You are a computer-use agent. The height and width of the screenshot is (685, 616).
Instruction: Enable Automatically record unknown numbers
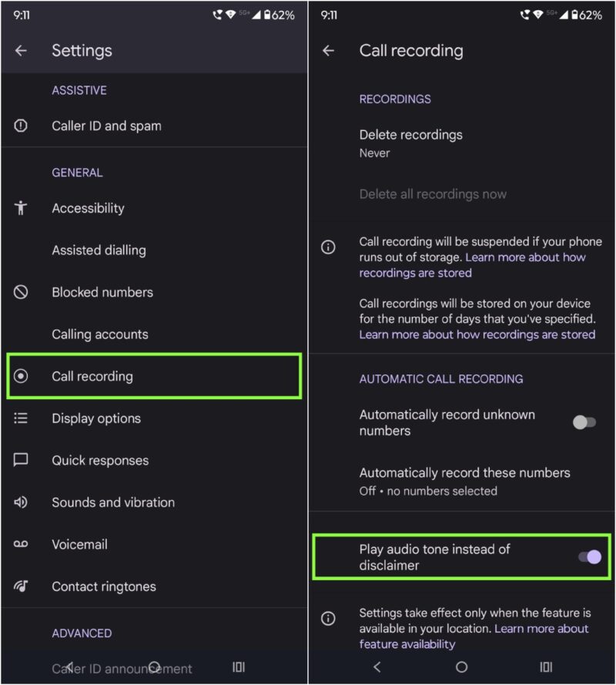click(584, 422)
